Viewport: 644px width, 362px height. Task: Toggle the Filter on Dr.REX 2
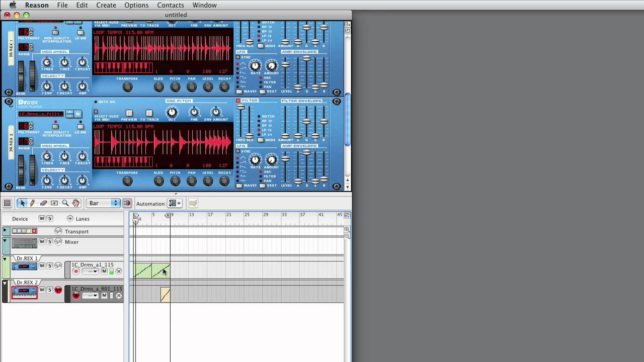pyautogui.click(x=238, y=101)
